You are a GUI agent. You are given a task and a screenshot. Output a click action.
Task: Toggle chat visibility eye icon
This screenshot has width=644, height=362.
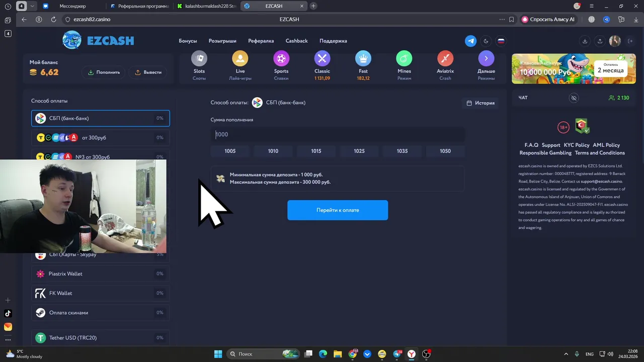pyautogui.click(x=574, y=98)
